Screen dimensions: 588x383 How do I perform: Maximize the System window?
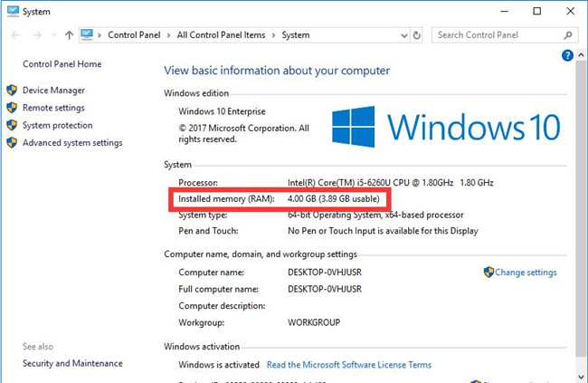(537, 11)
